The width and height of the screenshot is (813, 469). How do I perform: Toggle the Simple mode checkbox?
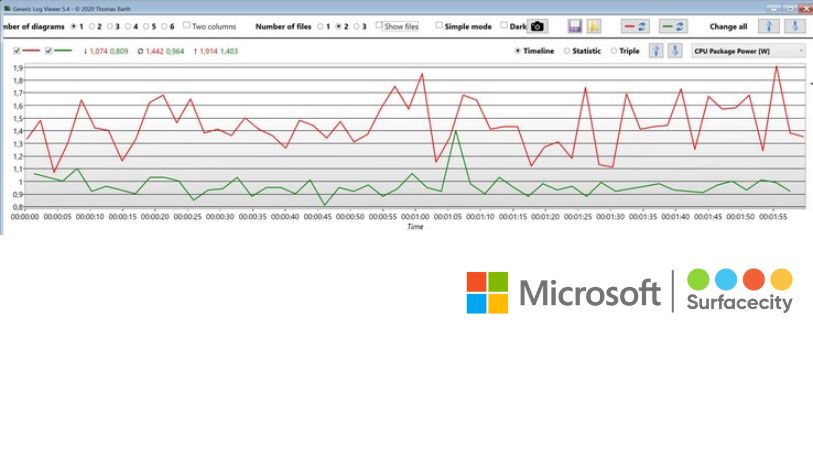click(x=439, y=26)
